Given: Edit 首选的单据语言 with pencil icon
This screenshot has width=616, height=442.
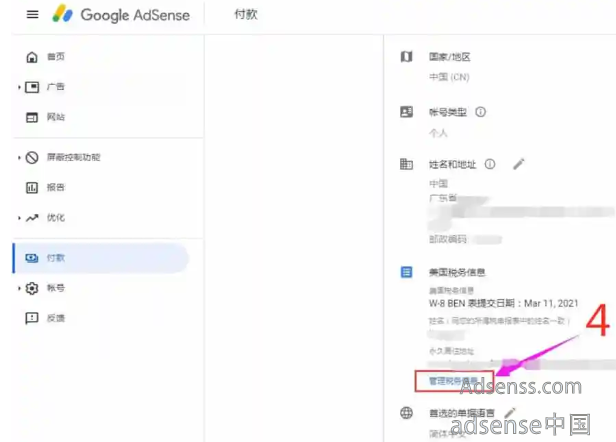Looking at the screenshot, I should [x=510, y=413].
